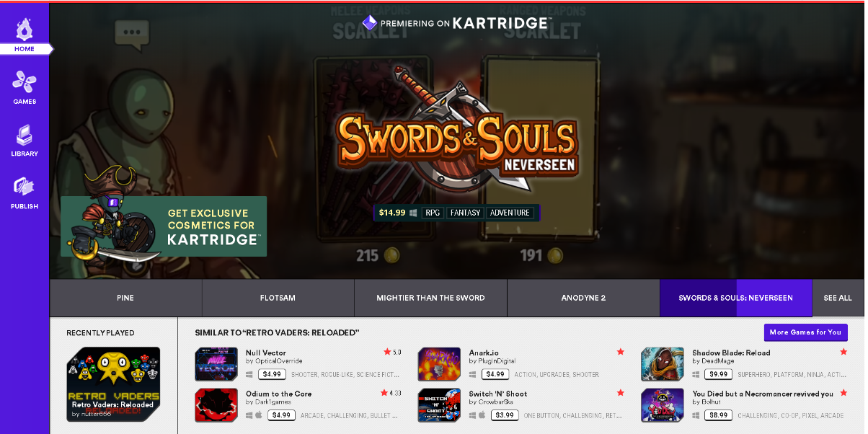Click red star next to You Died but a Necromancer
868x434 pixels.
843,393
